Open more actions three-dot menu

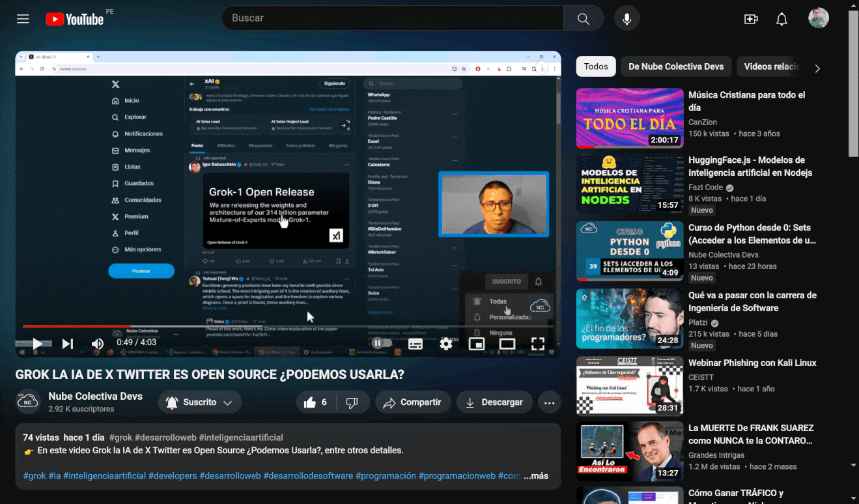550,402
